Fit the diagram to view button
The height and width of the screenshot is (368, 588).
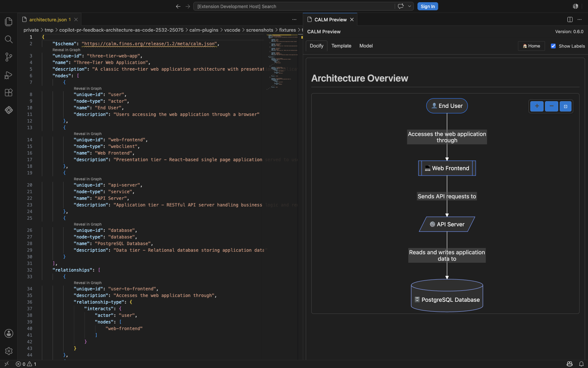click(566, 106)
